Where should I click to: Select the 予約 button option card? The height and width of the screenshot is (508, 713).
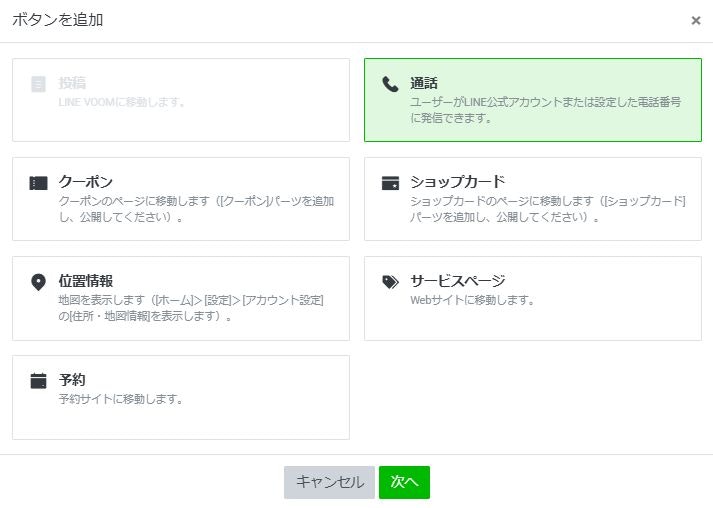181,397
